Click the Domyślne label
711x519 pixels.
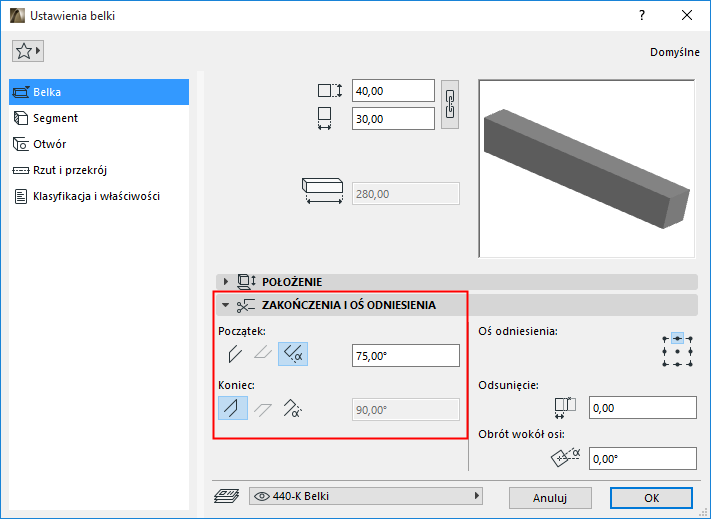675,52
